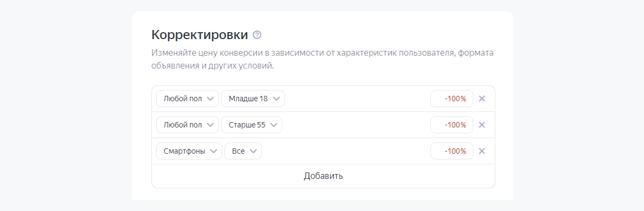The width and height of the screenshot is (644, 211).
Task: Click the chevron arrow beside Старше 55
Action: coord(273,125)
